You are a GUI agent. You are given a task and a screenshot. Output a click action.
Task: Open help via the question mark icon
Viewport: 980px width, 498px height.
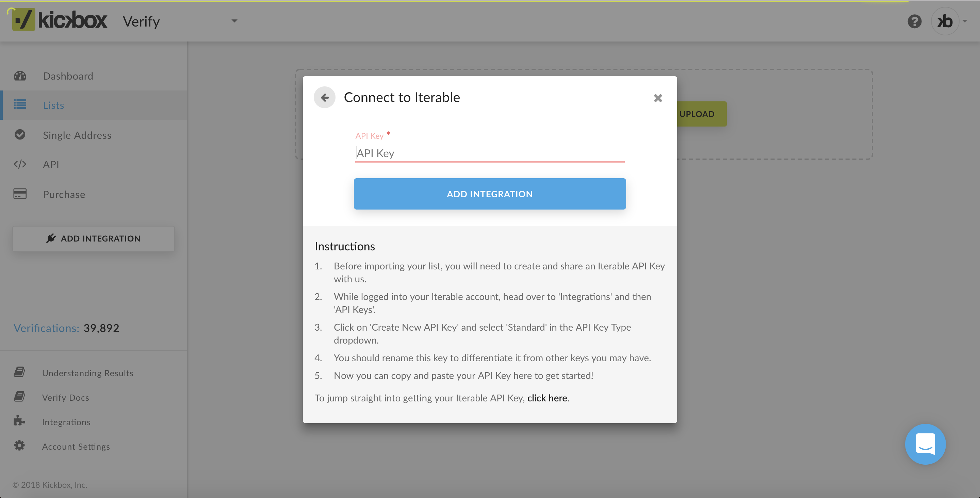(915, 22)
